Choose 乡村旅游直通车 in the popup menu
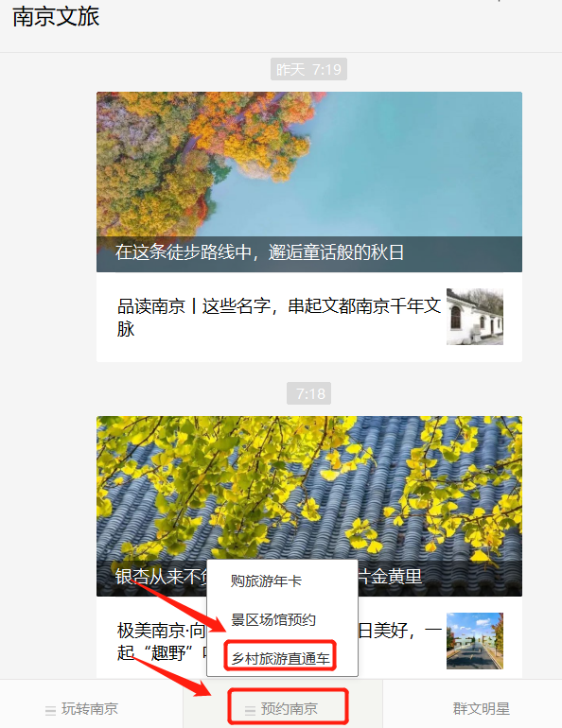The height and width of the screenshot is (728, 562). 280,658
